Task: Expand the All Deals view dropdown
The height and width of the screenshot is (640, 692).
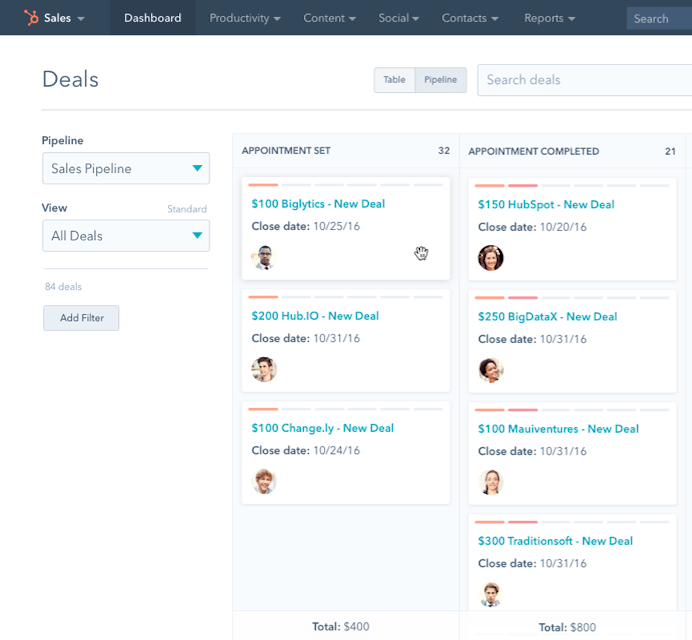Action: (x=126, y=236)
